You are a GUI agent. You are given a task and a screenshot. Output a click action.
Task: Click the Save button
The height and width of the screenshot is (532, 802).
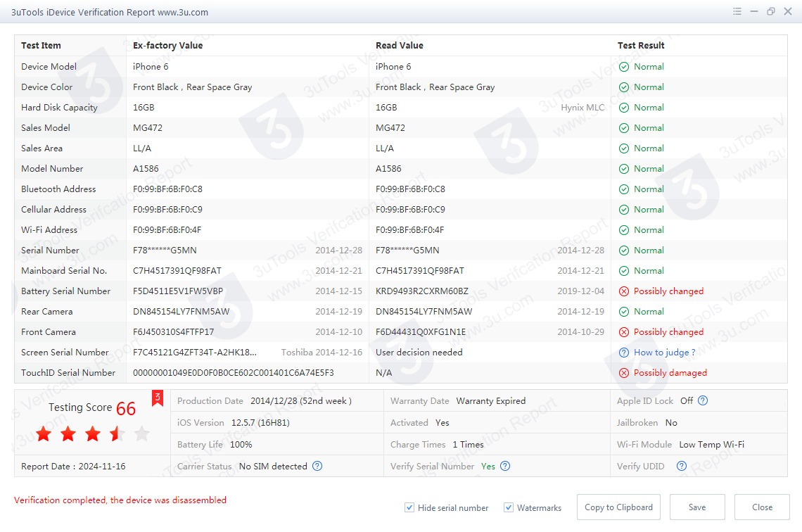tap(697, 507)
